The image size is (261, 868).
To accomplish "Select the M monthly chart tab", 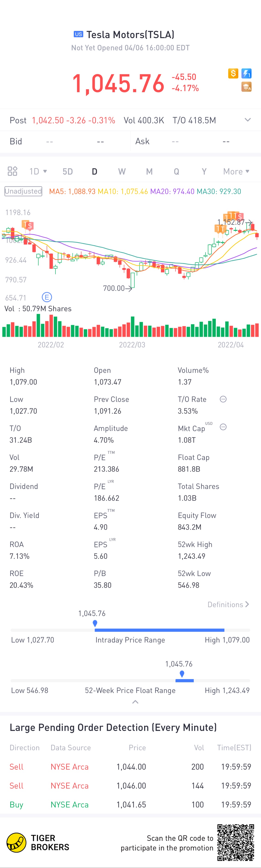I will point(149,171).
